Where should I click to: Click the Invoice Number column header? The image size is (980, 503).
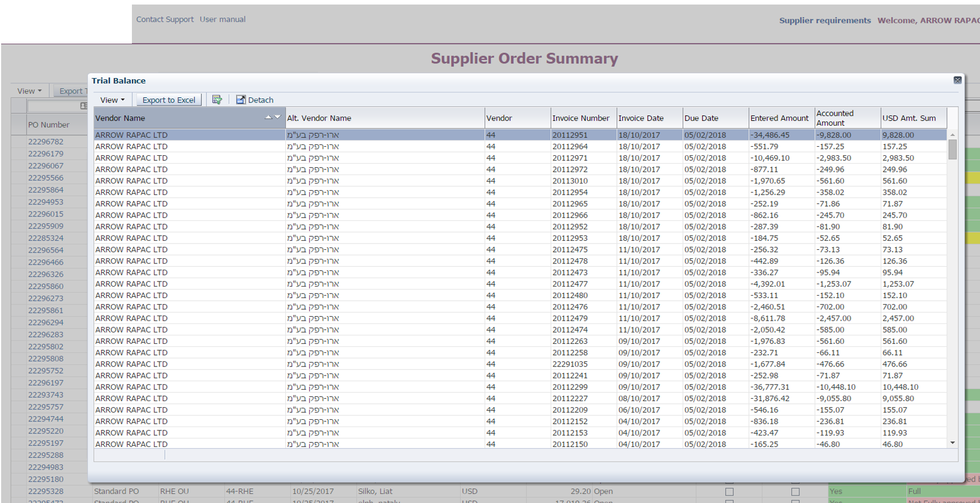(x=581, y=118)
